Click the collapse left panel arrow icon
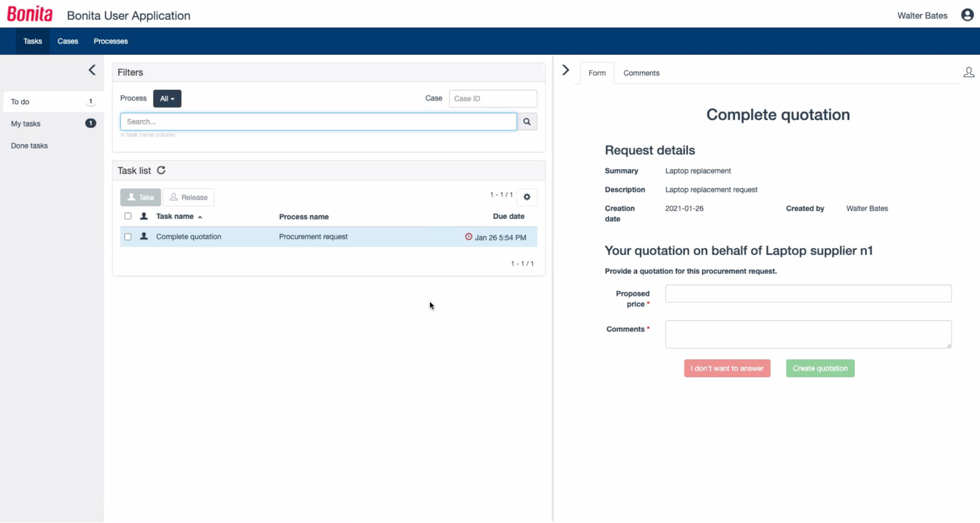980x523 pixels. click(92, 70)
